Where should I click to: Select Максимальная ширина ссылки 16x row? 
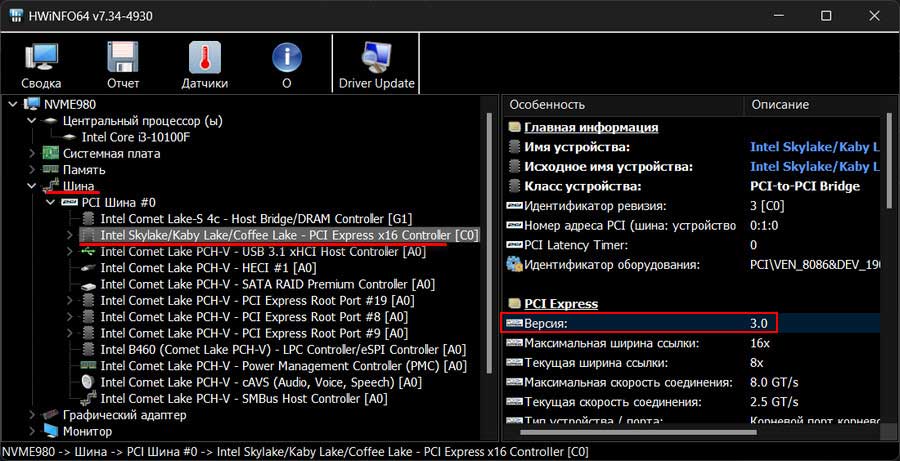coord(691,343)
